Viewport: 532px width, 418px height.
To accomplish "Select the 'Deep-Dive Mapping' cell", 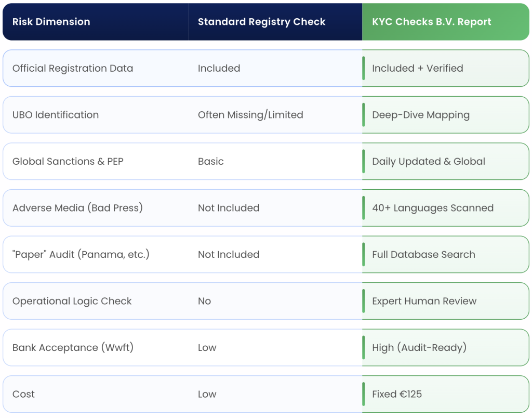I will tap(421, 115).
